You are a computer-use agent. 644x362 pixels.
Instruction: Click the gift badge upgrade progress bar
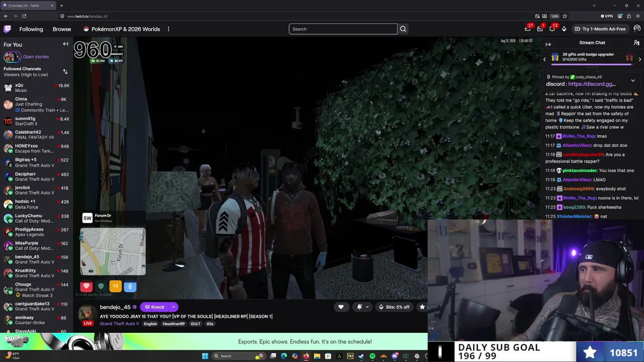(592, 64)
